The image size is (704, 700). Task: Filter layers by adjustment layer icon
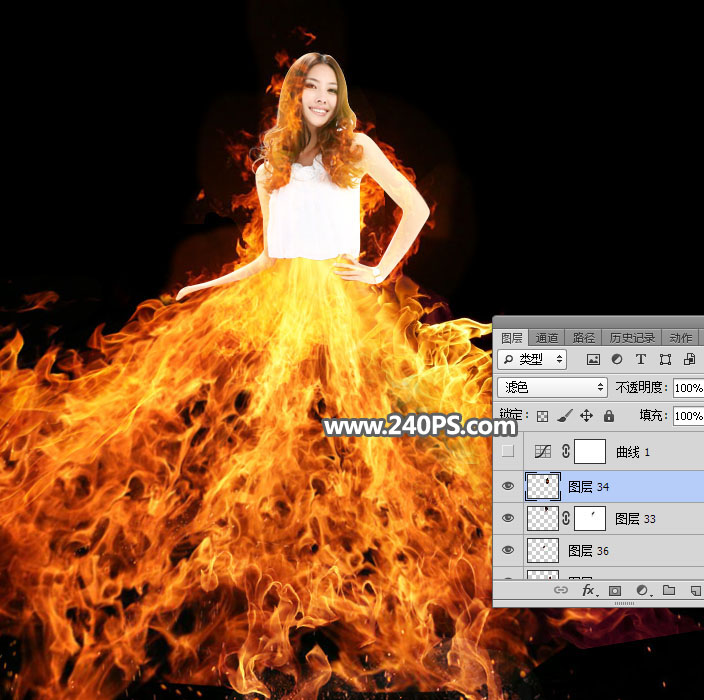[617, 359]
